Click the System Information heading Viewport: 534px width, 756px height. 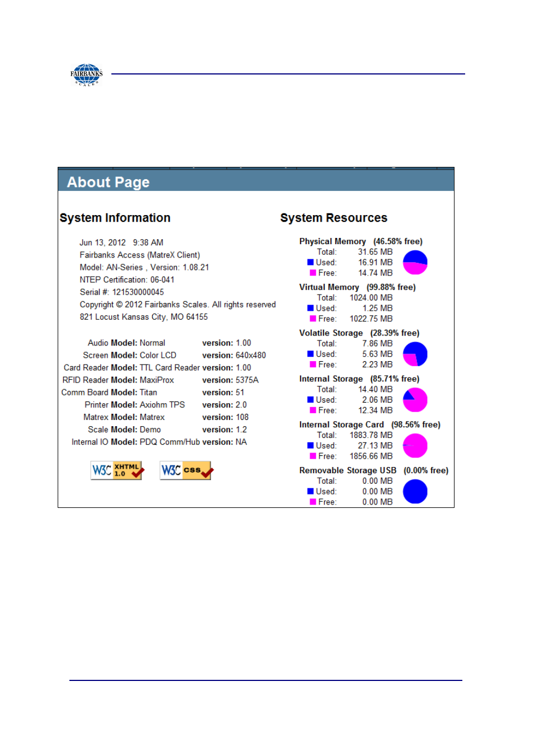click(x=115, y=218)
